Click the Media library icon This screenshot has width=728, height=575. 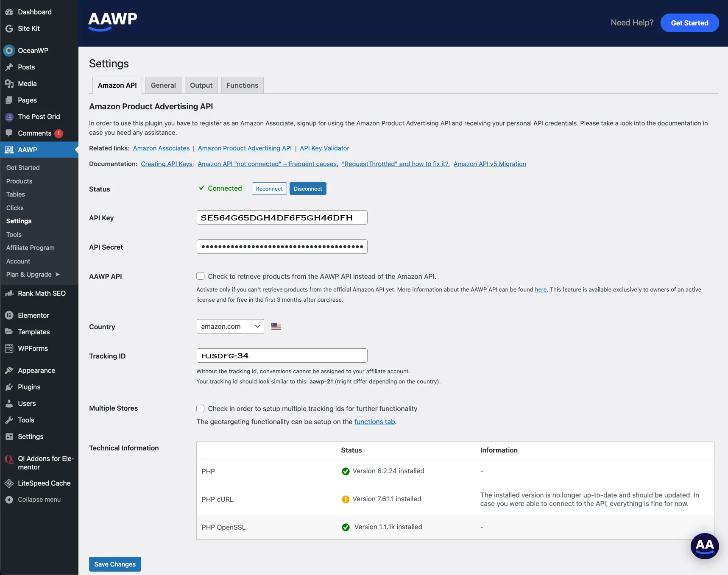(x=9, y=83)
